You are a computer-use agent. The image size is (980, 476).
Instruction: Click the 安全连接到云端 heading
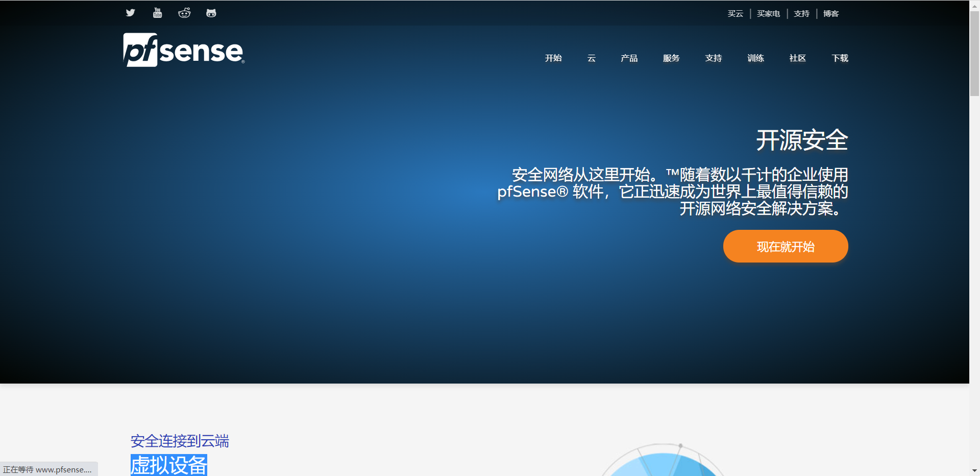pyautogui.click(x=180, y=441)
